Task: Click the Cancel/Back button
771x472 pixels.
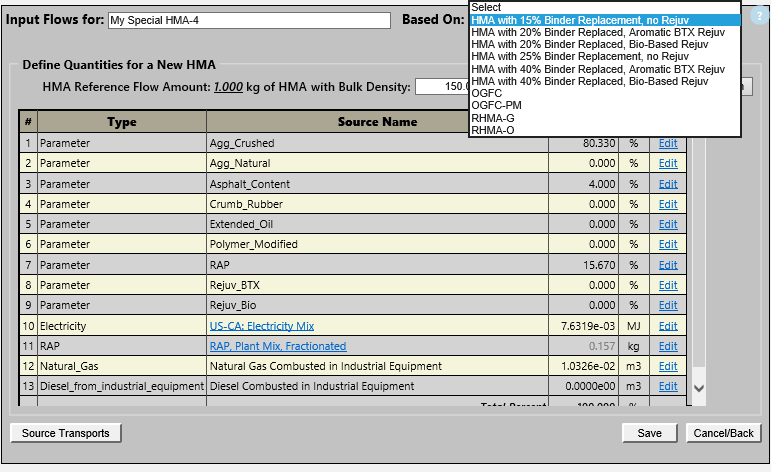Action: point(723,433)
